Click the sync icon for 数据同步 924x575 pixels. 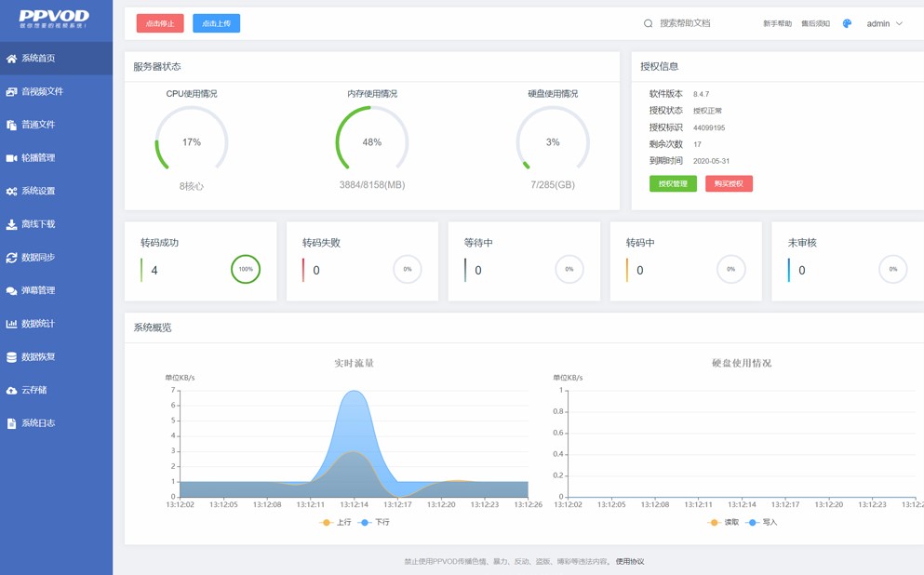tap(11, 258)
